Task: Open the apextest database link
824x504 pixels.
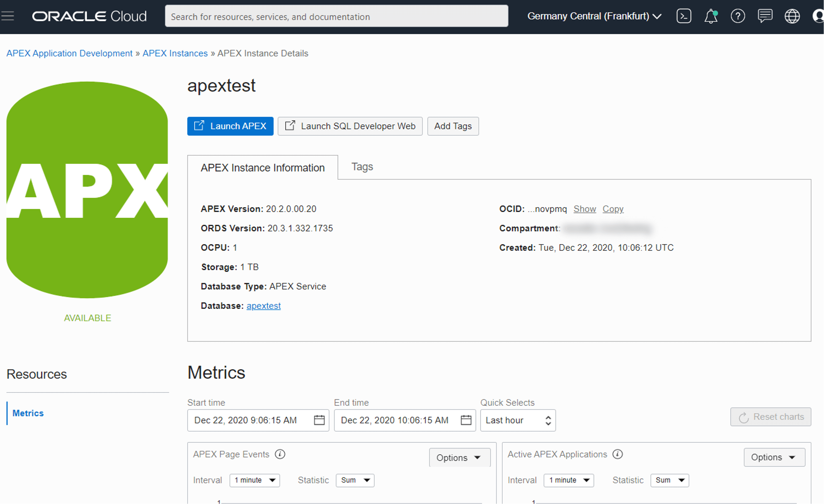Action: [x=263, y=306]
